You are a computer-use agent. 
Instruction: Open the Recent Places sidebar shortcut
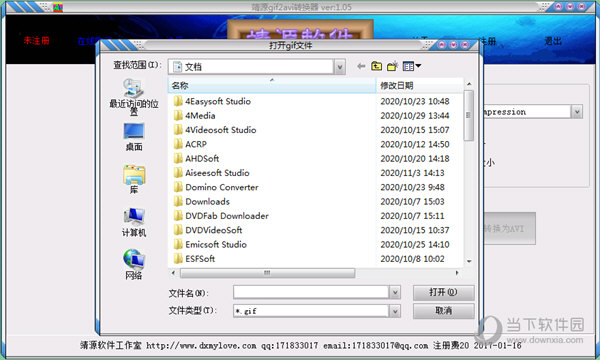[134, 97]
